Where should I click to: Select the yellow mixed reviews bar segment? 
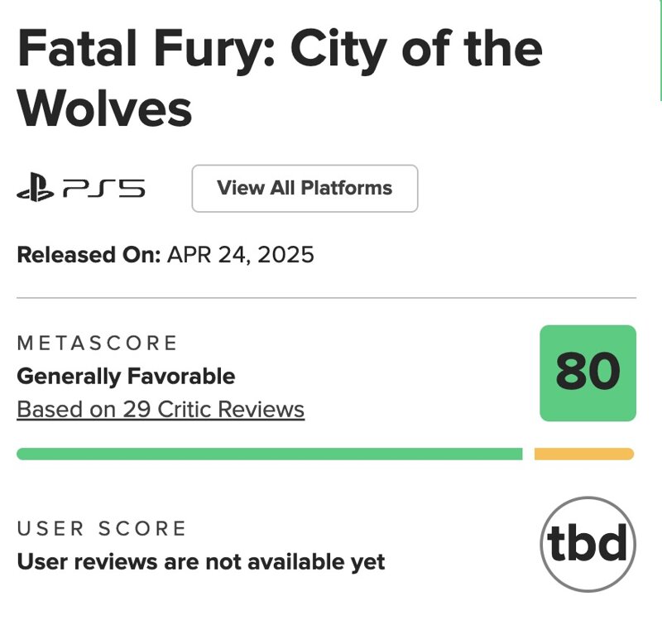click(x=584, y=454)
